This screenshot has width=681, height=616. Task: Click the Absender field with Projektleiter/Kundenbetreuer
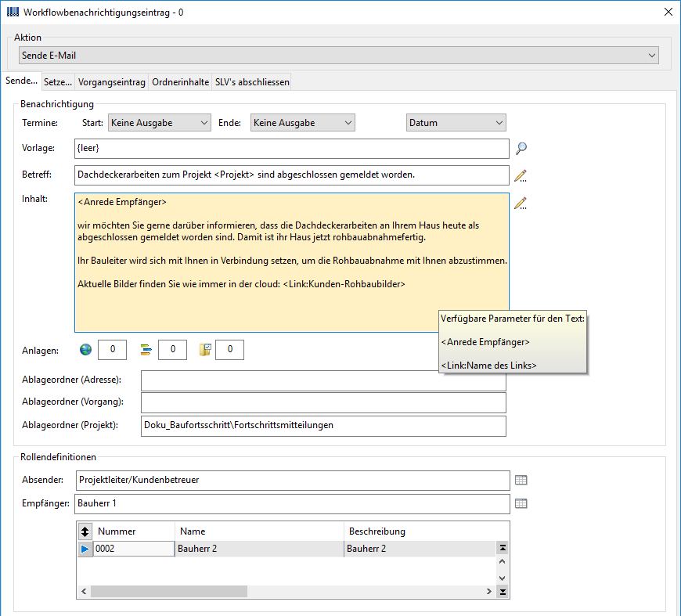pos(293,481)
